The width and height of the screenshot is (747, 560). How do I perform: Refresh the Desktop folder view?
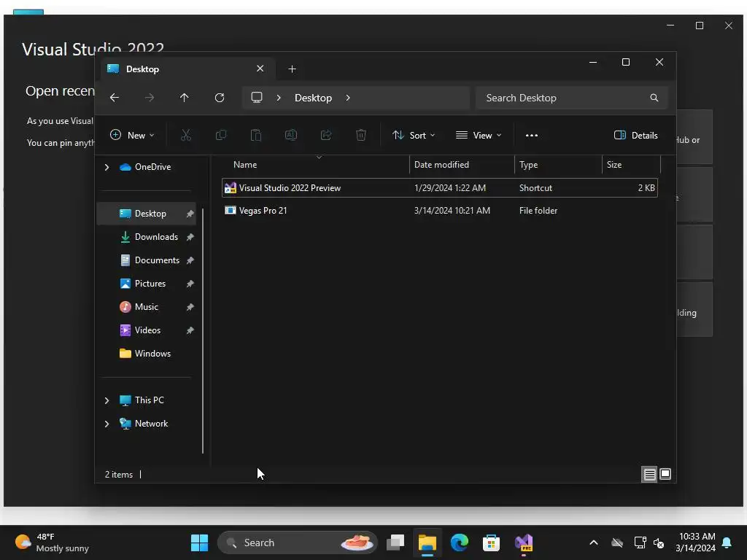tap(220, 98)
